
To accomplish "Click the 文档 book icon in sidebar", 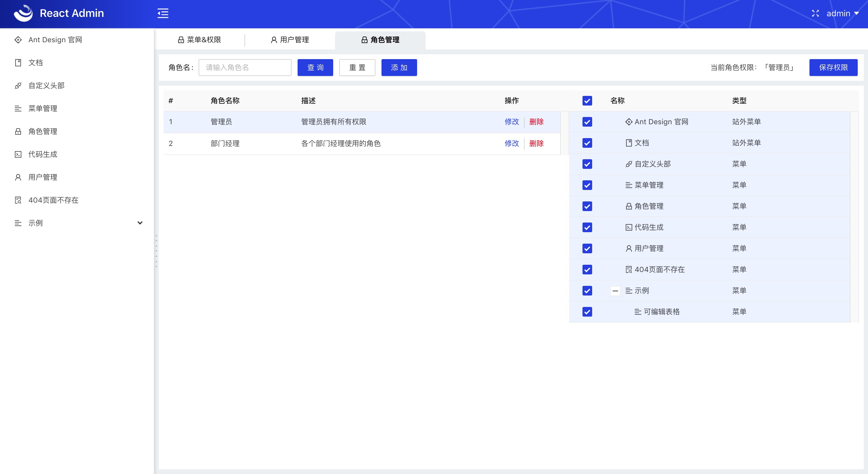I will pos(18,63).
